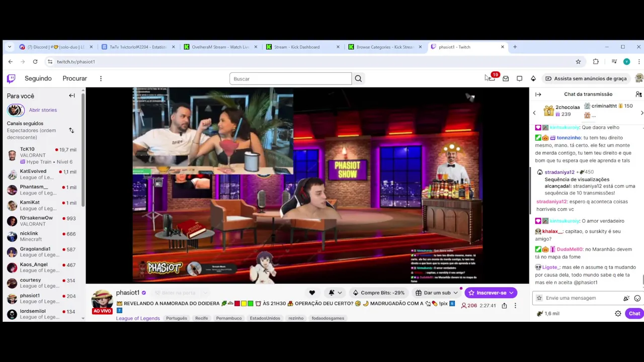Click the sidebar vertical scrollbar
The height and width of the screenshot is (362, 644).
pyautogui.click(x=83, y=151)
